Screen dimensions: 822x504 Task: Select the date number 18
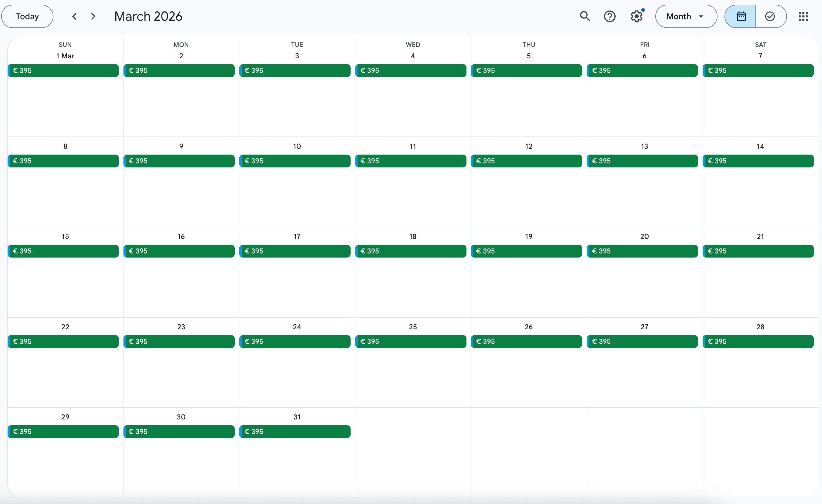pos(413,236)
